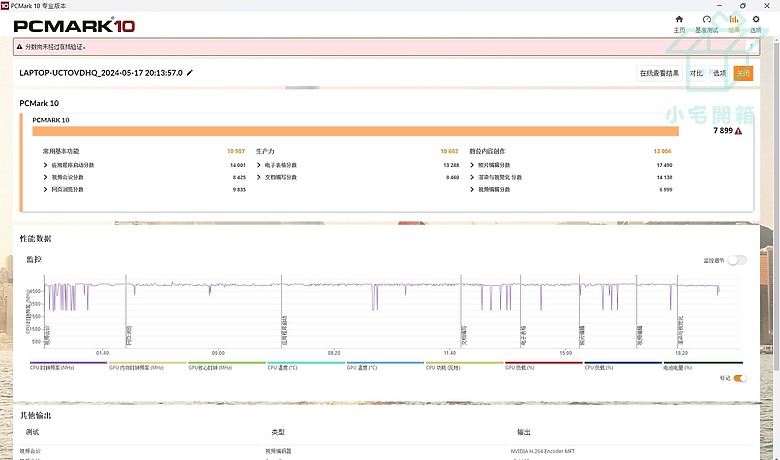
Task: Click the overall score 7 899
Action: pyautogui.click(x=723, y=130)
